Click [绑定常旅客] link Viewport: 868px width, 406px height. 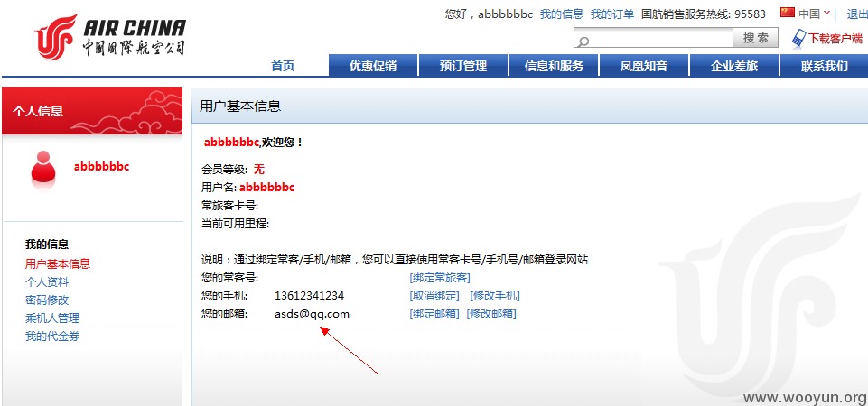click(440, 278)
